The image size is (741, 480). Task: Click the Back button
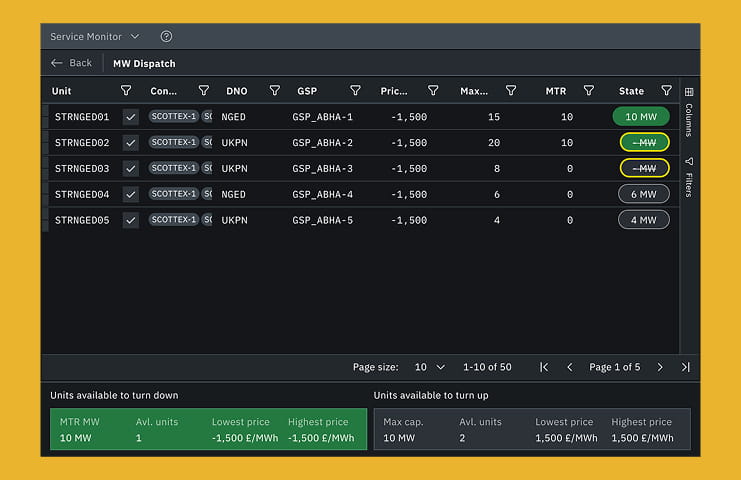71,63
